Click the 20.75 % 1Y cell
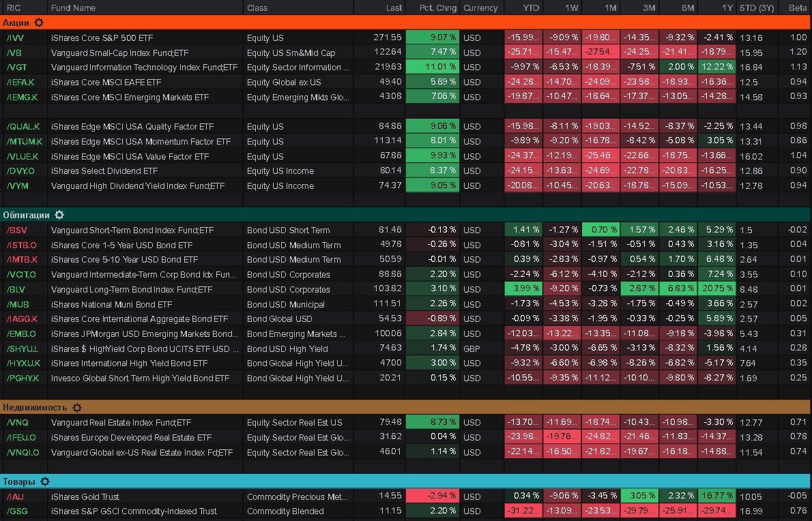Viewport: 812px width, 521px height. [x=716, y=288]
